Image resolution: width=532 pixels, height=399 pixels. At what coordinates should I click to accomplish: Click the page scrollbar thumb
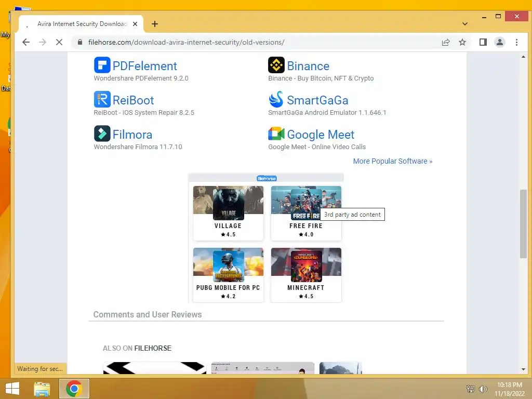pyautogui.click(x=523, y=224)
